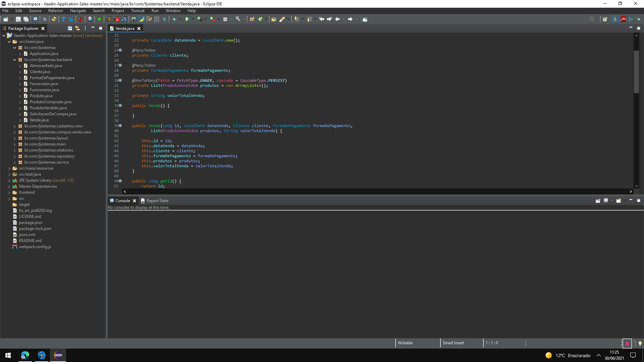This screenshot has height=362, width=644.
Task: Click the search magnifier icon at top right
Action: 592,19
